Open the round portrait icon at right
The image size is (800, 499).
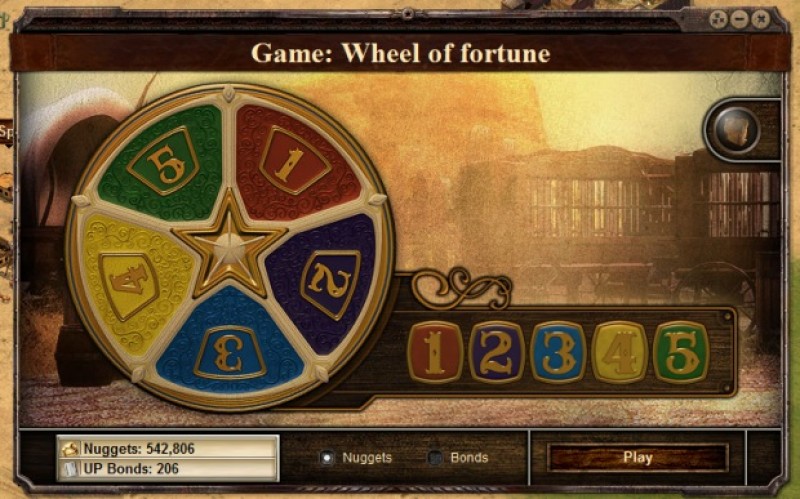point(737,131)
